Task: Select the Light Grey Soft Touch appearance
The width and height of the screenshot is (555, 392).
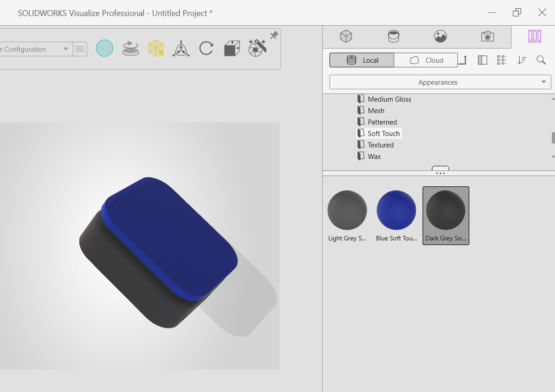Action: coord(347,215)
